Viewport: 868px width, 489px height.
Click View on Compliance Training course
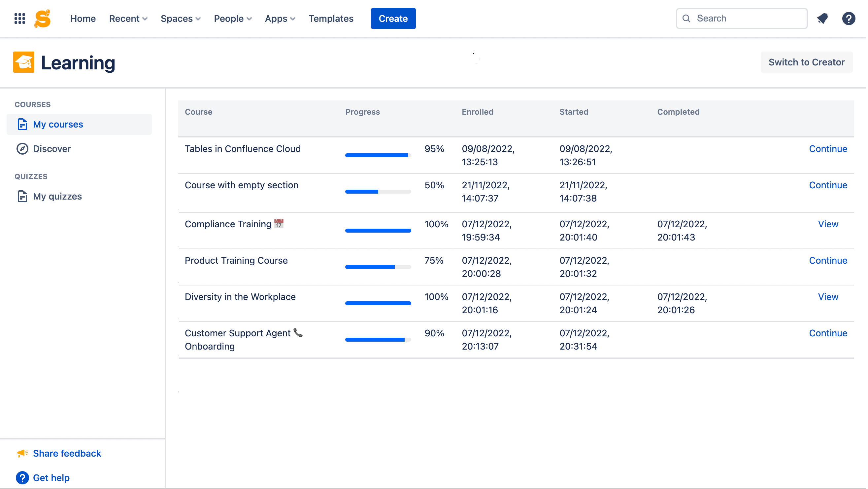[828, 223]
